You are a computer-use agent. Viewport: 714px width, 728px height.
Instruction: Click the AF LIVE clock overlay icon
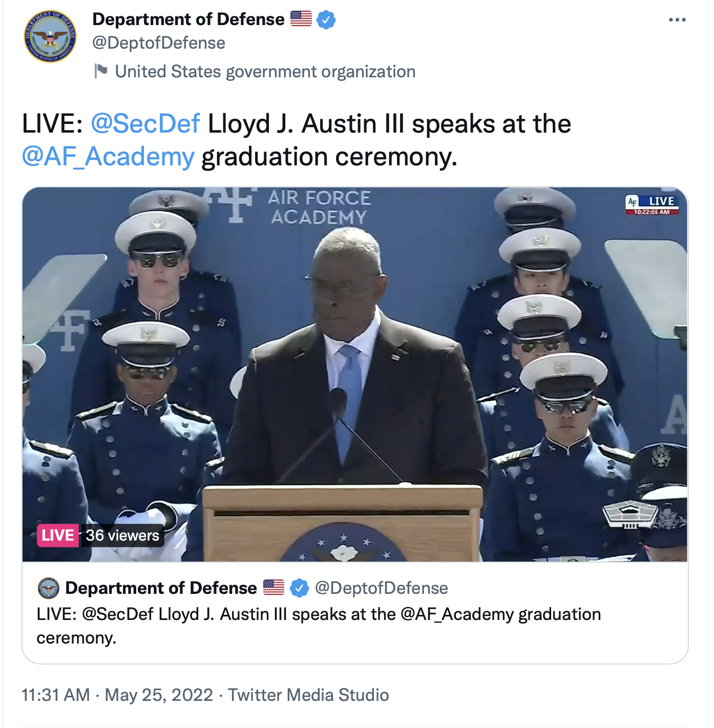(x=652, y=205)
